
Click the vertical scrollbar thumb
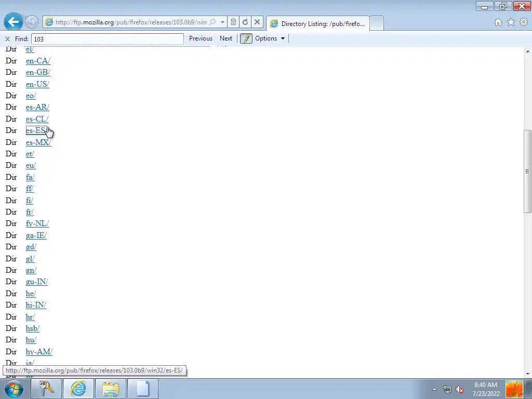(x=528, y=171)
